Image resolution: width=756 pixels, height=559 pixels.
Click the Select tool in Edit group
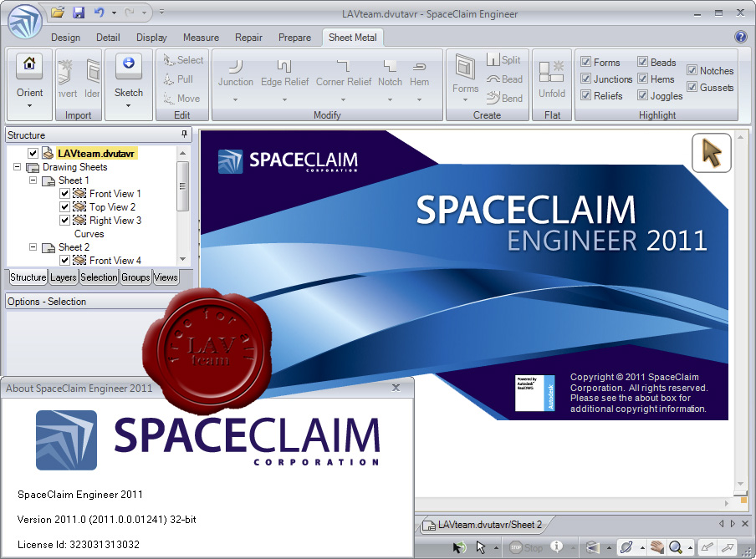pyautogui.click(x=183, y=60)
